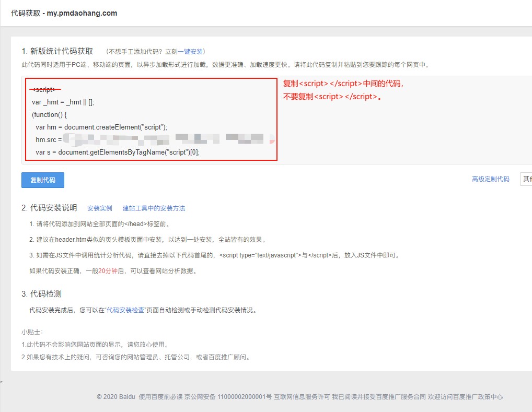532x412 pixels.
Task: Click the tip 此代码不会影响您网站页面的显示
Action: click(x=95, y=345)
